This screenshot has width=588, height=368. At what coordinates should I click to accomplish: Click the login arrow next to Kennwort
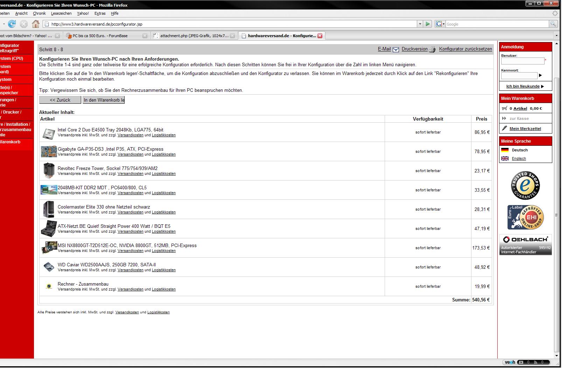540,75
